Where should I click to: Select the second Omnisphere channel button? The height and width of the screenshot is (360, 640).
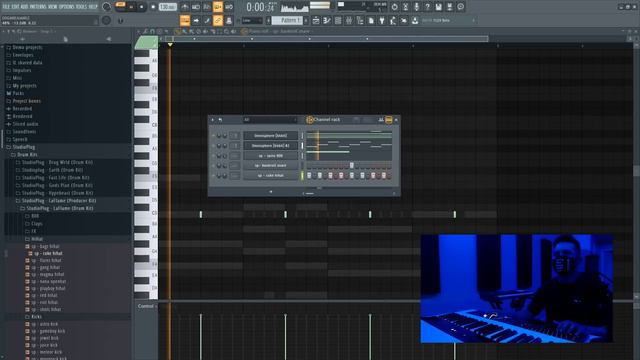pyautogui.click(x=271, y=145)
